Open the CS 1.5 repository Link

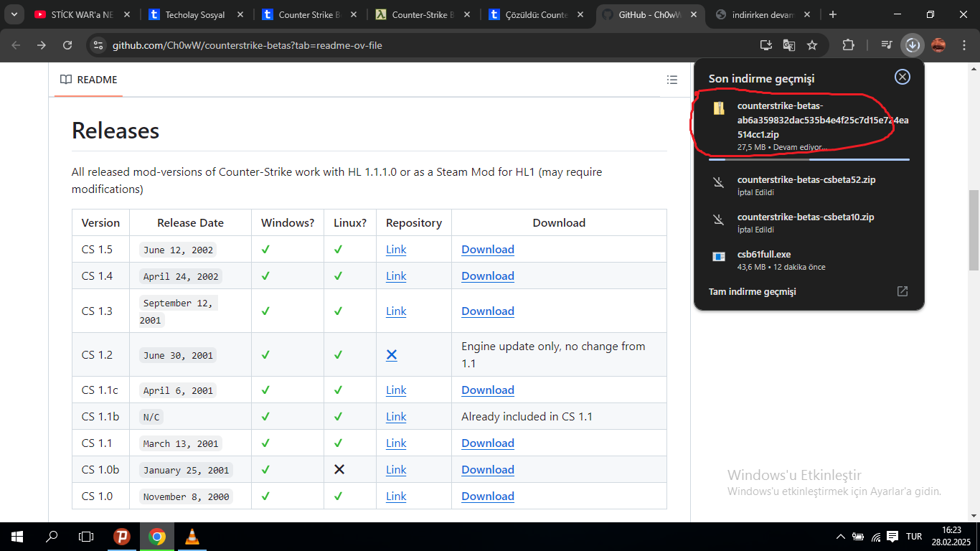point(396,250)
